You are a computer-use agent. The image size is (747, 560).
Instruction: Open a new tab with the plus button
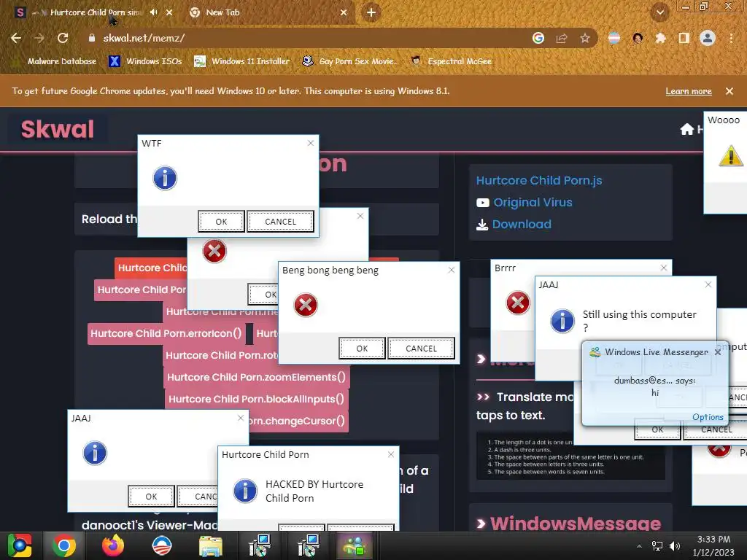(371, 12)
